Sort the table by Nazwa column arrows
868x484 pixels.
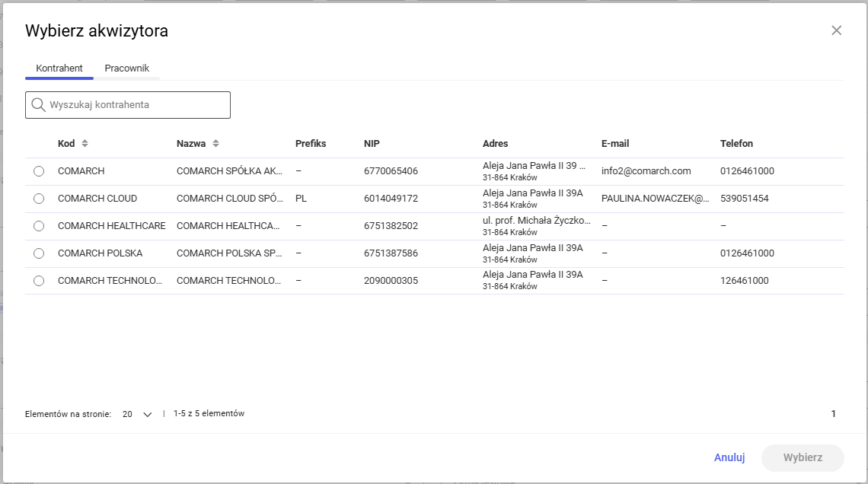tap(216, 143)
